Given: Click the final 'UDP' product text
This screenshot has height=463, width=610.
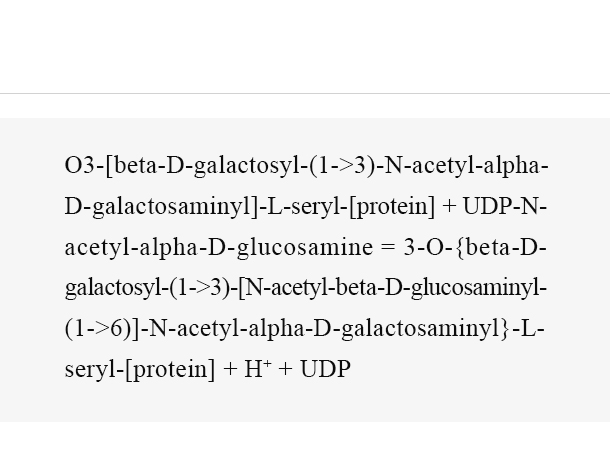Looking at the screenshot, I should click(x=325, y=369).
